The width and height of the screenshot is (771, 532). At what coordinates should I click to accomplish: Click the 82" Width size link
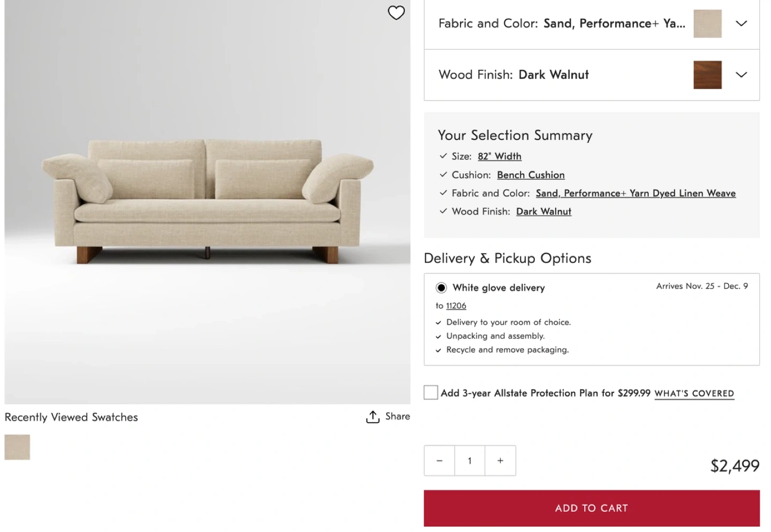click(x=500, y=156)
